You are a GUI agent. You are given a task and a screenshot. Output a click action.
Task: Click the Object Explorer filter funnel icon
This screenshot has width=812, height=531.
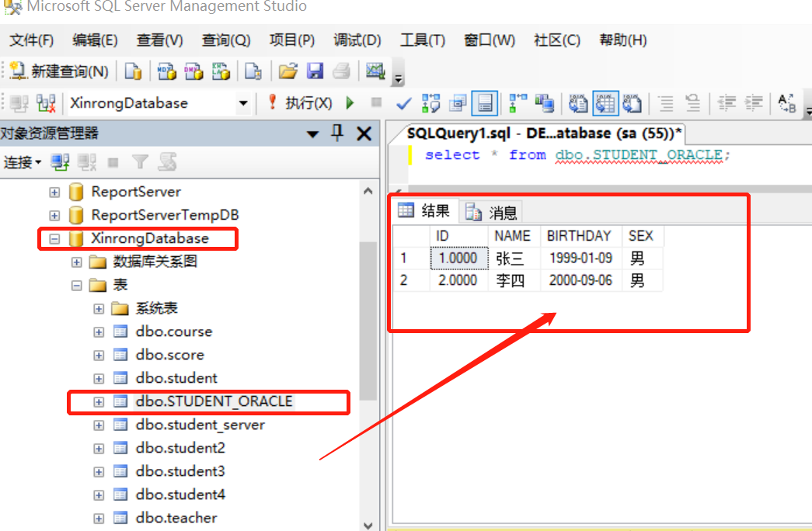140,162
